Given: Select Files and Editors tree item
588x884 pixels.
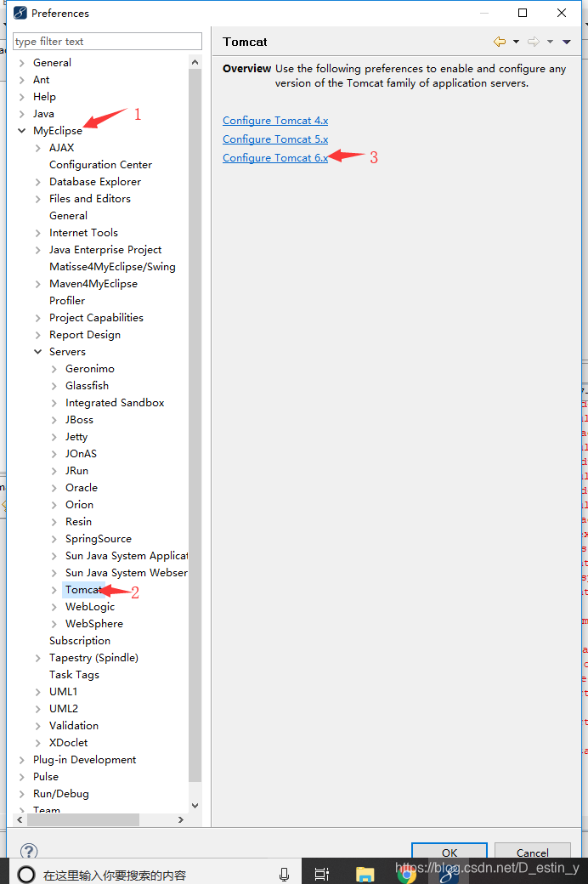Looking at the screenshot, I should [x=89, y=198].
